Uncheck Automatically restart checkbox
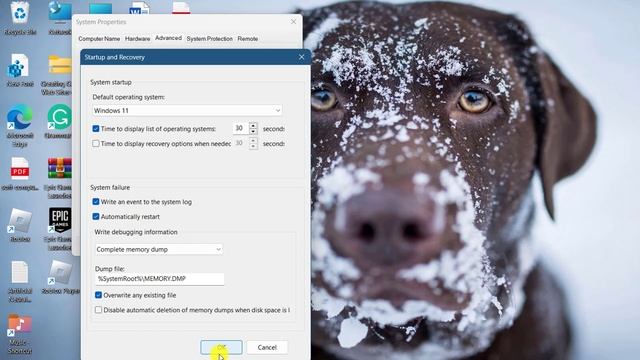The image size is (640, 360). click(x=96, y=217)
